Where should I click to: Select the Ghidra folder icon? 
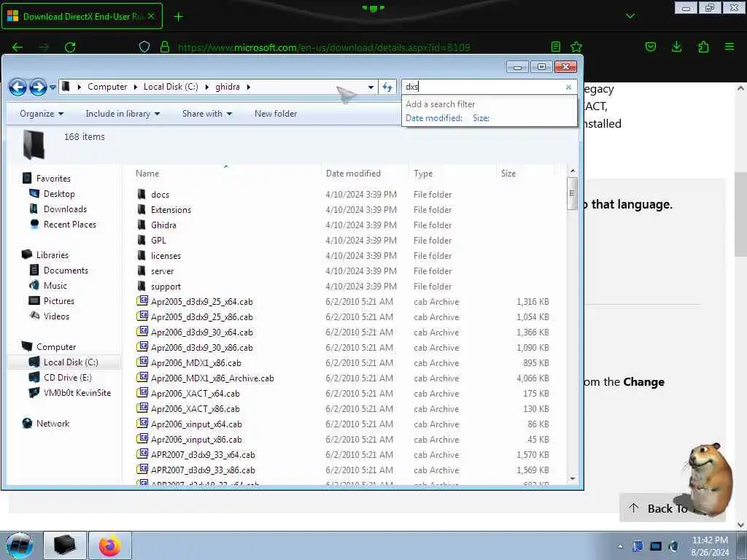[x=142, y=225]
